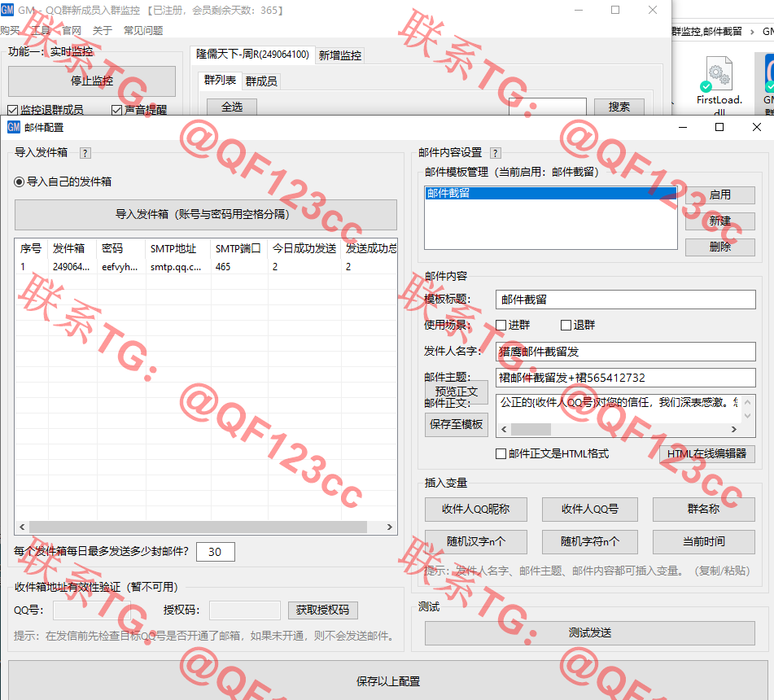The width and height of the screenshot is (774, 700).
Task: Insert 收件人QQ号 variable
Action: click(590, 509)
